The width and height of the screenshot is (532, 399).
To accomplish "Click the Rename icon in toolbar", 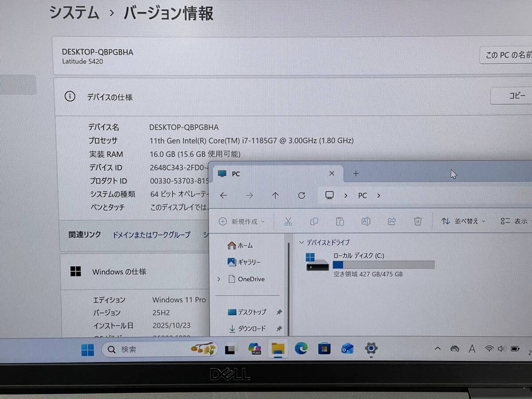I will 366,221.
